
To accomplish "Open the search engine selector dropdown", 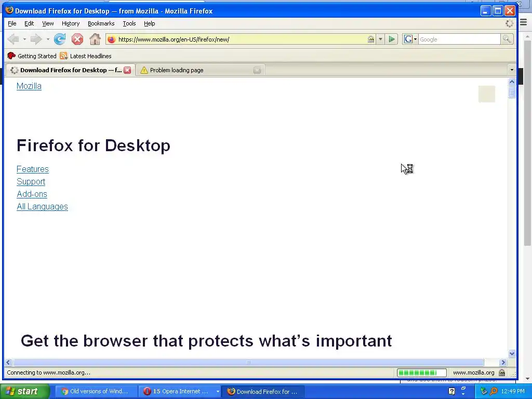I will pos(410,39).
